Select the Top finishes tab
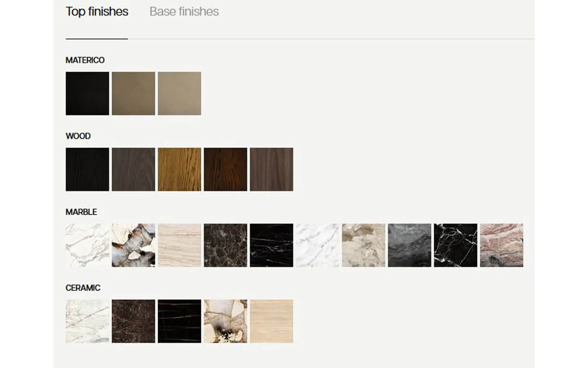 tap(97, 11)
